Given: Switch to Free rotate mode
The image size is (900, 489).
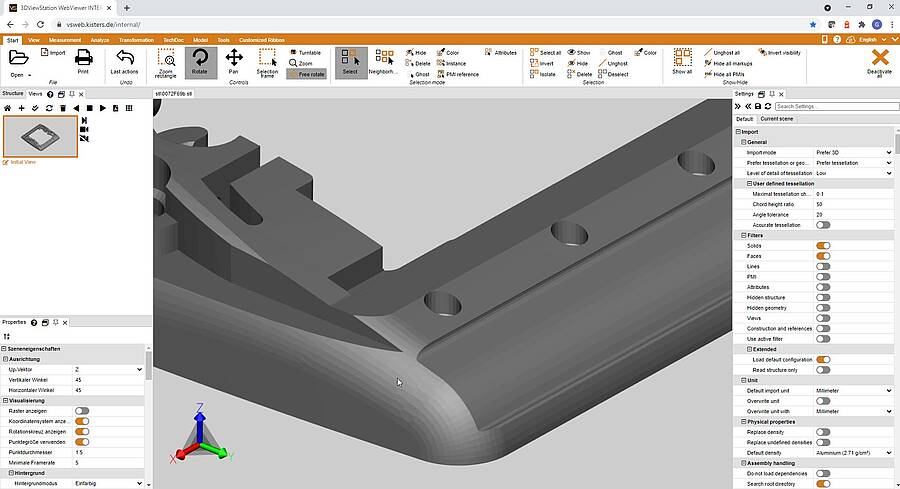Looking at the screenshot, I should (x=307, y=74).
